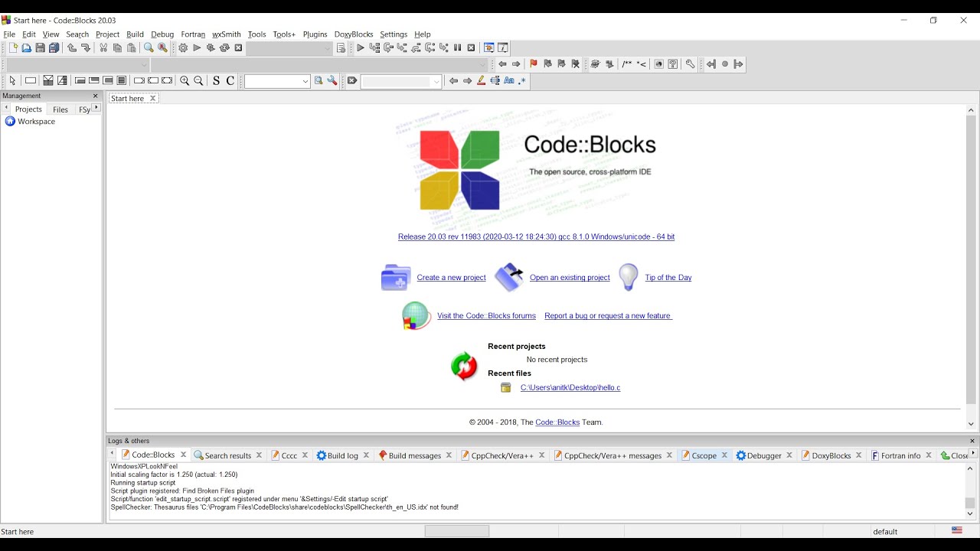The image size is (980, 551).
Task: Click the log panel scrollbar thumb
Action: (970, 503)
